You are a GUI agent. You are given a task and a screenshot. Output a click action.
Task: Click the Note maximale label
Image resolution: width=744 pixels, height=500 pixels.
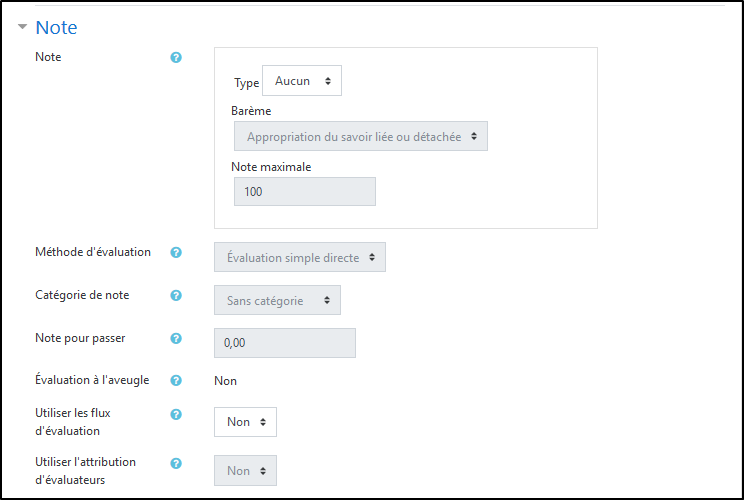coord(271,167)
